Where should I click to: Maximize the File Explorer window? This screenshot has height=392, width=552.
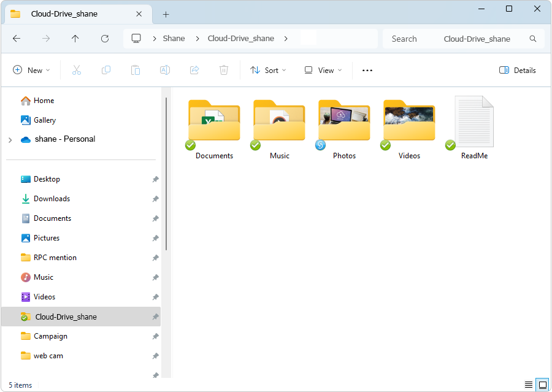coord(509,9)
